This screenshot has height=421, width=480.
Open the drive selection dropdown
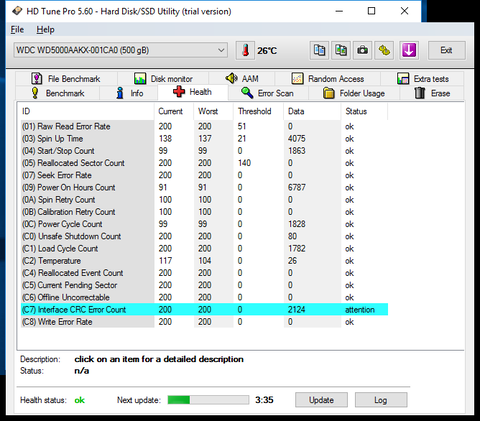point(121,50)
